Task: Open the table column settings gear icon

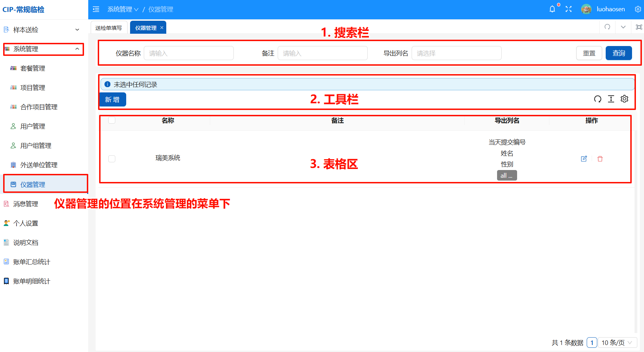Action: coord(624,99)
